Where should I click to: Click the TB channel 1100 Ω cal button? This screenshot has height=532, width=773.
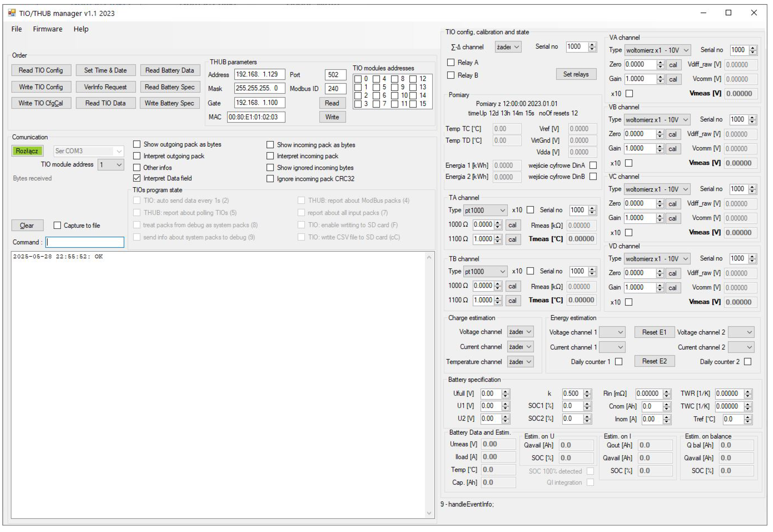[513, 301]
